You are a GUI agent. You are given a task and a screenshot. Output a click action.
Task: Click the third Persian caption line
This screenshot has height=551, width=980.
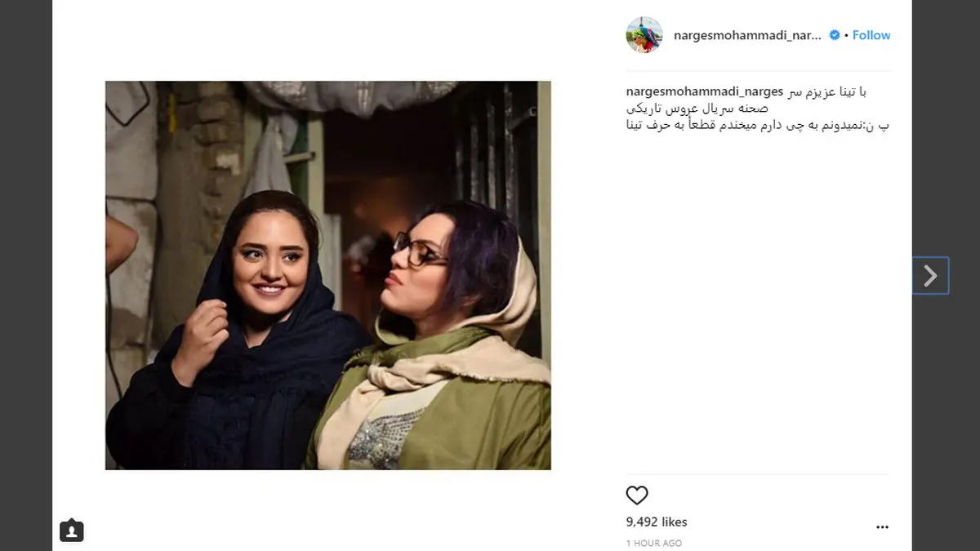[757, 124]
